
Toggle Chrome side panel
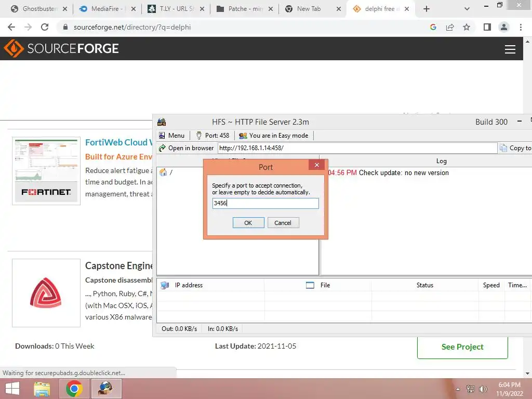(x=487, y=27)
